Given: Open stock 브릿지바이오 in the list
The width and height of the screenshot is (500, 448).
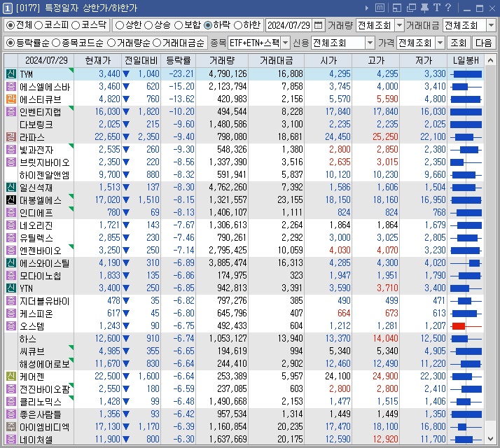Looking at the screenshot, I should (x=45, y=162).
